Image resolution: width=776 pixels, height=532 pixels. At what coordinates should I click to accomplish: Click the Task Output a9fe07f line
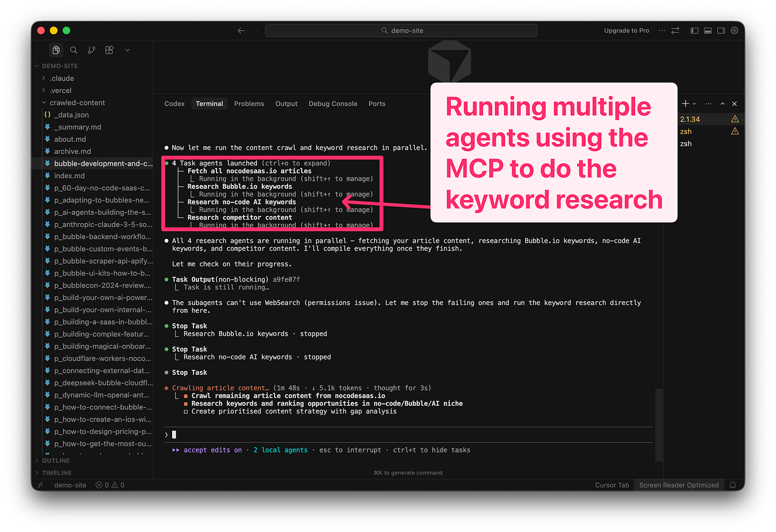point(236,280)
